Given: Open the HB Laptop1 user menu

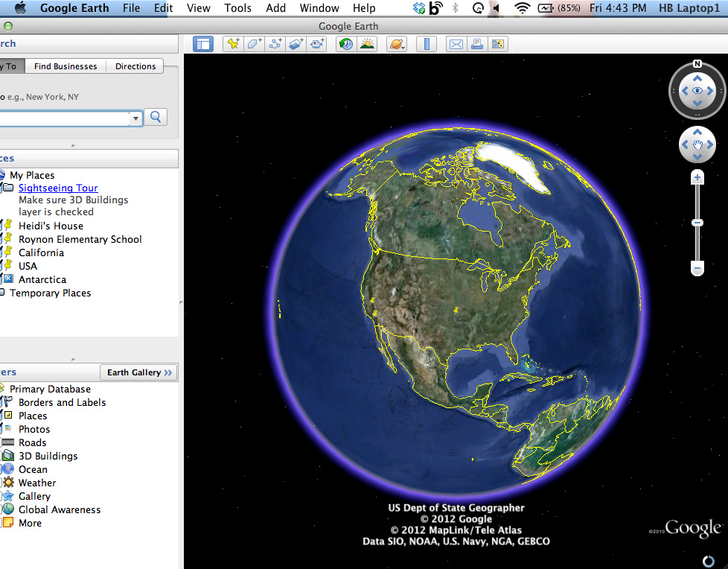Looking at the screenshot, I should [x=689, y=8].
